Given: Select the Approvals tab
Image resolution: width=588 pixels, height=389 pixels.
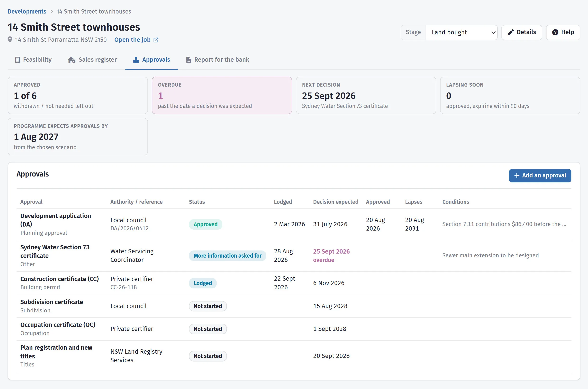Looking at the screenshot, I should click(x=152, y=60).
